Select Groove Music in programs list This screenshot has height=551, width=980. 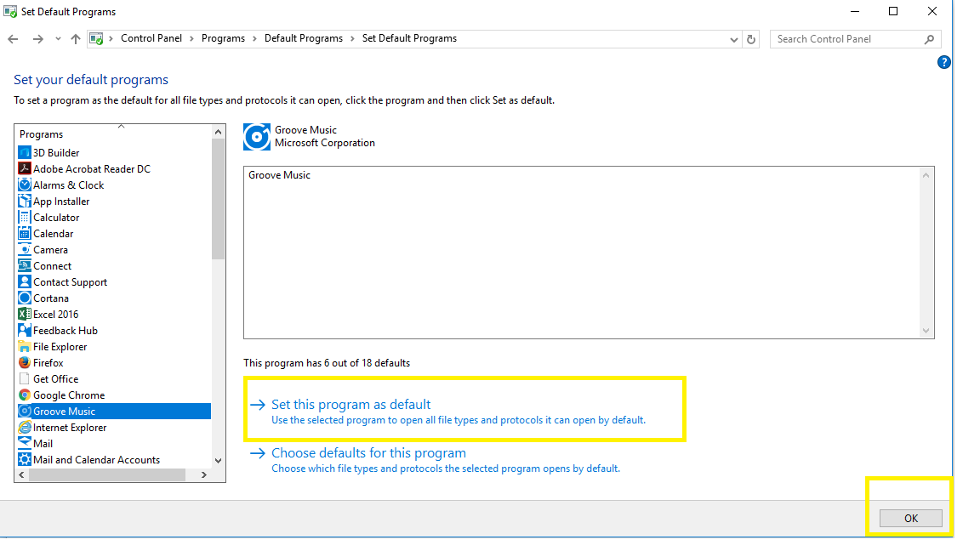point(114,411)
